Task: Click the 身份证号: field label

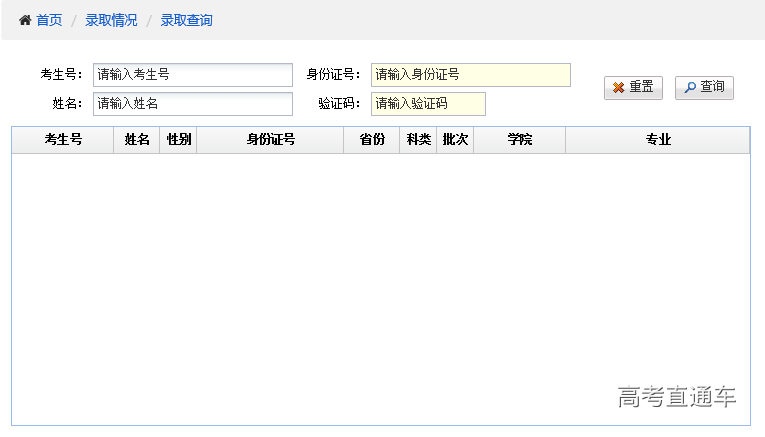Action: click(334, 75)
